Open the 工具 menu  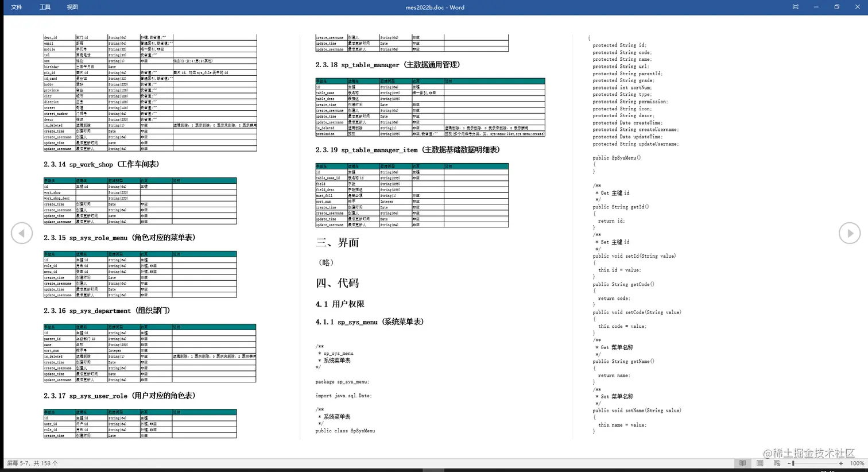click(x=45, y=7)
